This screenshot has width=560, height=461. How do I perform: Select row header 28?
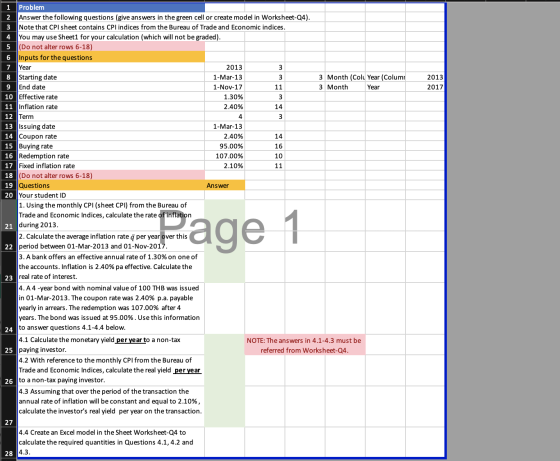tap(9, 442)
